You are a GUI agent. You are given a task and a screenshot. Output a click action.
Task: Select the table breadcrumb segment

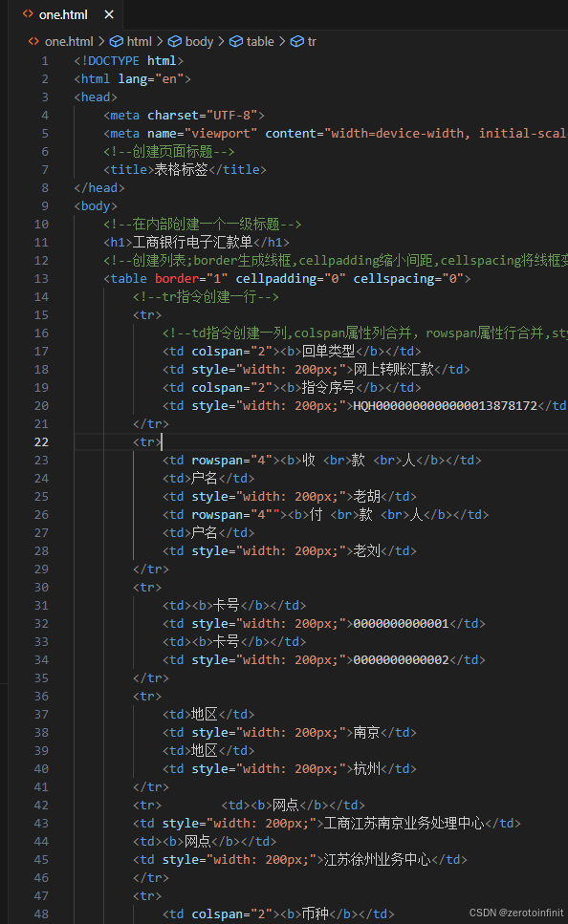click(260, 41)
